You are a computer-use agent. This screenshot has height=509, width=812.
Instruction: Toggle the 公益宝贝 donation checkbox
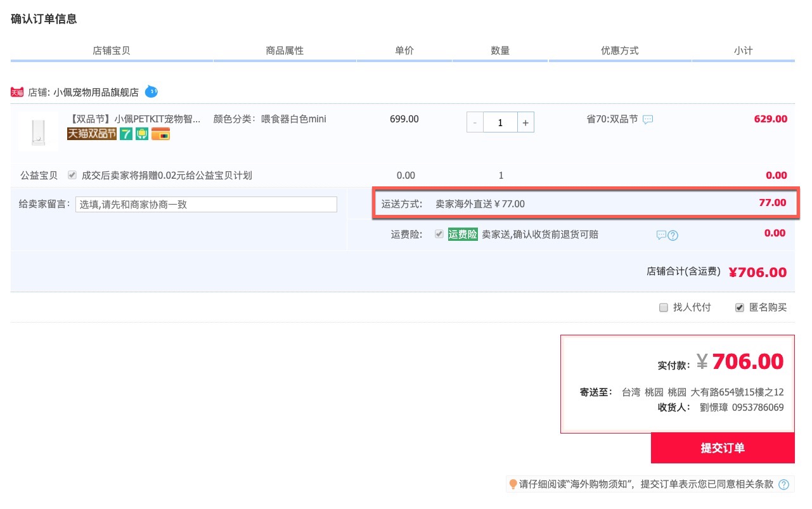tap(72, 175)
